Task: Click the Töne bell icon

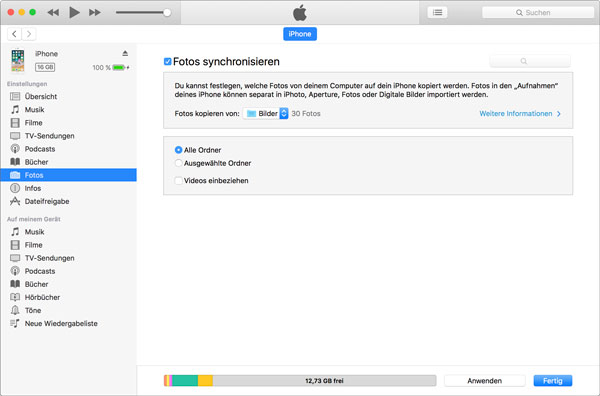Action: point(15,310)
